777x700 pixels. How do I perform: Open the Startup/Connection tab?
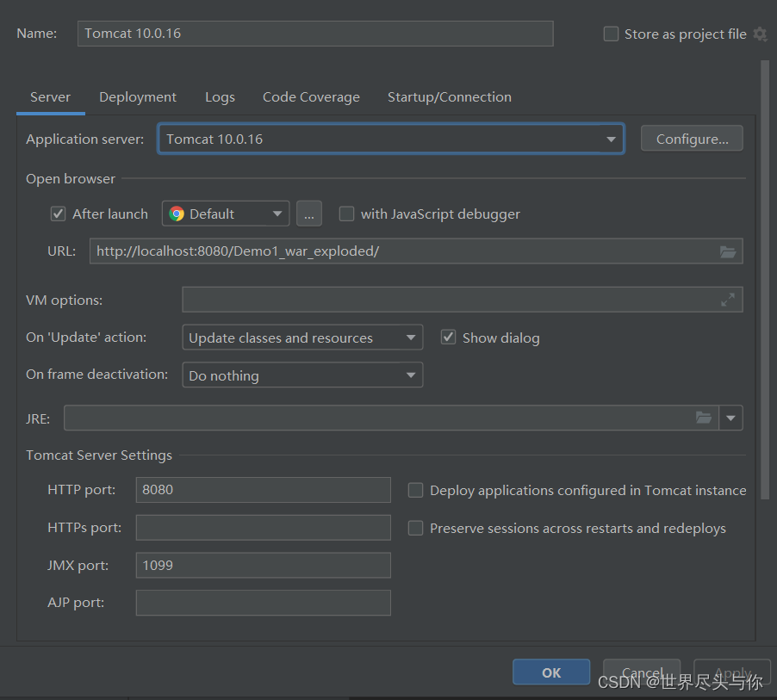coord(450,97)
